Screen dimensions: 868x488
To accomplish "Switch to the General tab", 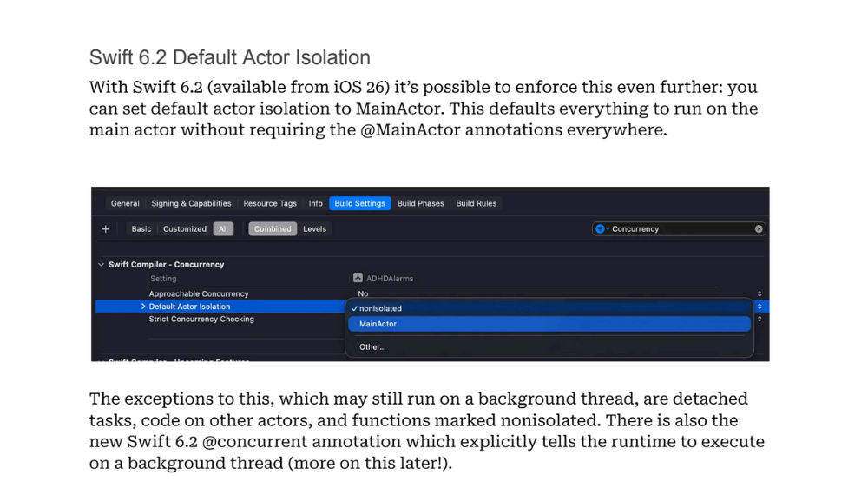I will pyautogui.click(x=125, y=203).
